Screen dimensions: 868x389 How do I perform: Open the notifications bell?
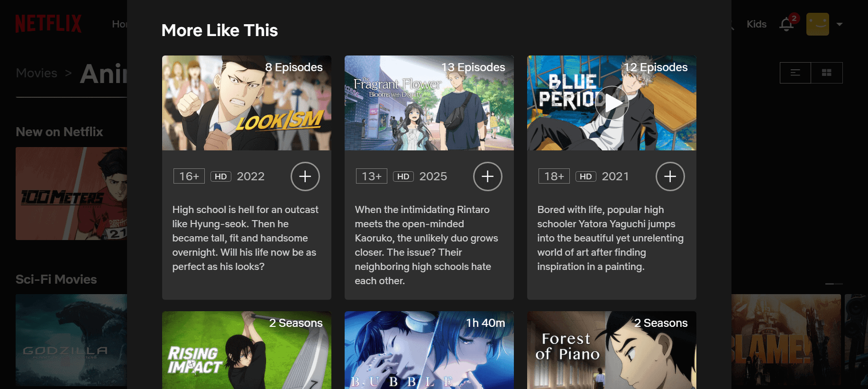pos(786,24)
